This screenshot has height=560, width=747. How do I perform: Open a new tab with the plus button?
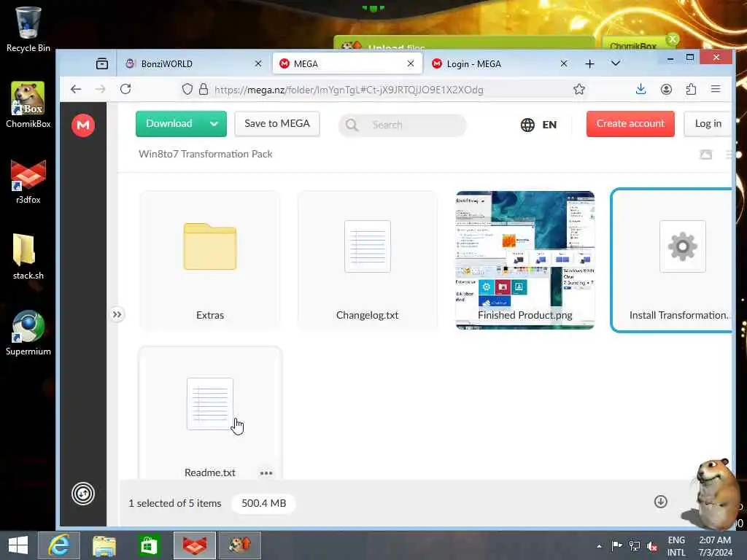[589, 64]
